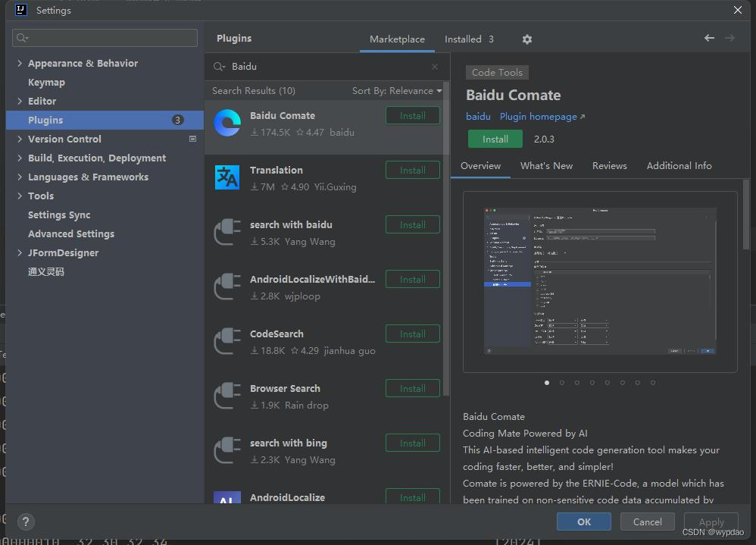Click the Baidu Comate screenshot thumbnail
756x545 pixels.
[x=600, y=281]
